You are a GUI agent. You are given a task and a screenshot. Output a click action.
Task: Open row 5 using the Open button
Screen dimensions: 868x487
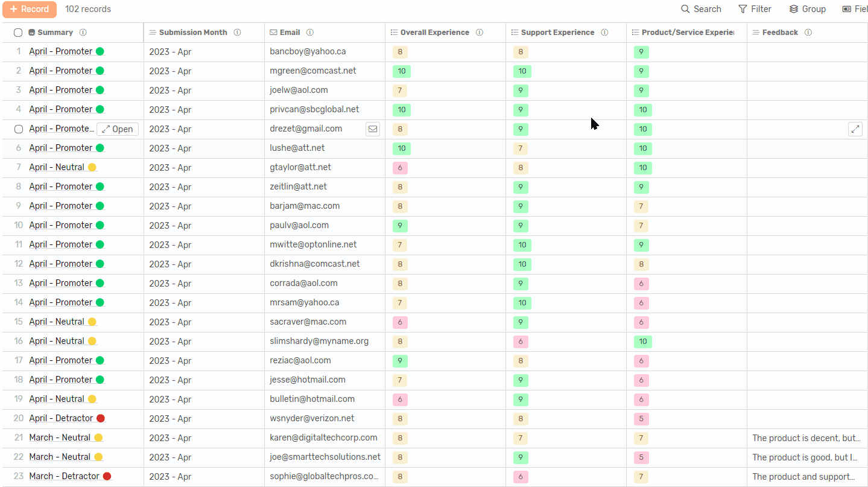118,129
